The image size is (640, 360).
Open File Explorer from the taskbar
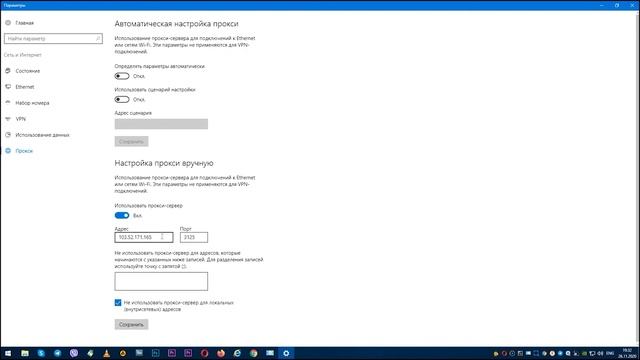[25, 353]
